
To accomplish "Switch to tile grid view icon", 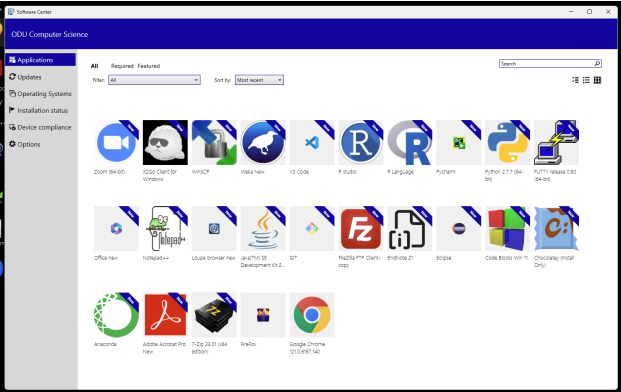I will 597,80.
